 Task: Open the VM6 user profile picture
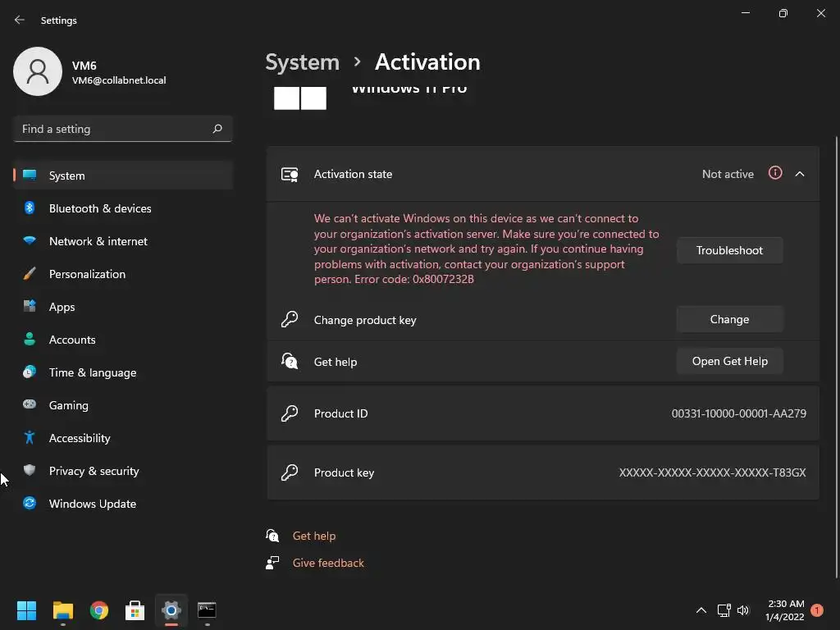(x=38, y=71)
